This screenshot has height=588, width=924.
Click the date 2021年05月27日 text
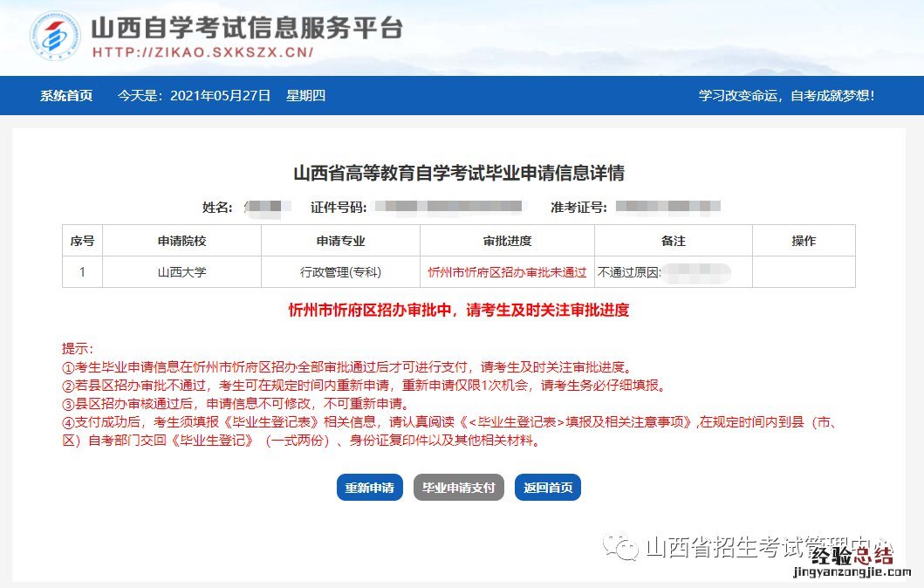pyautogui.click(x=221, y=95)
